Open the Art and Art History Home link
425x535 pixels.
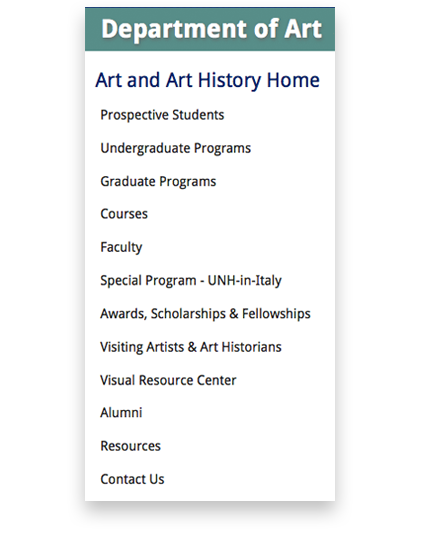[207, 81]
